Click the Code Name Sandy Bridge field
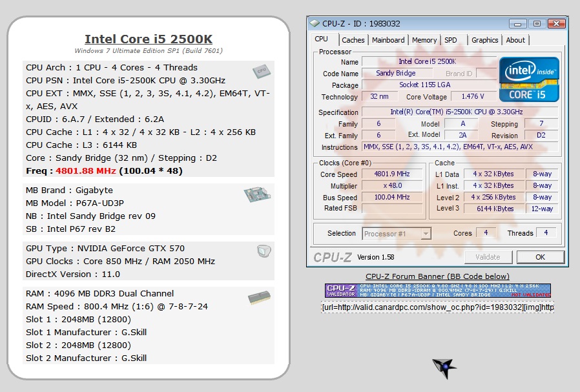 396,73
